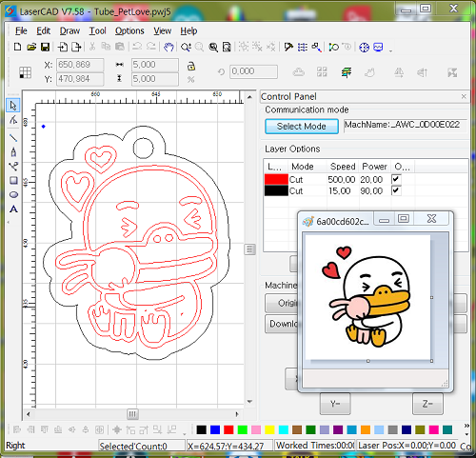
Task: Click the Y position field 470,984
Action: (80, 79)
